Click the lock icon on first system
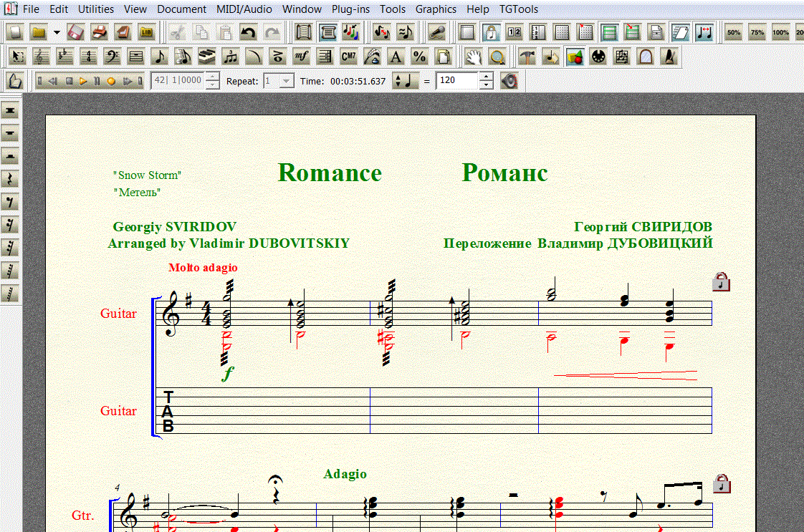Screen dimensions: 804x532 pyautogui.click(x=721, y=282)
